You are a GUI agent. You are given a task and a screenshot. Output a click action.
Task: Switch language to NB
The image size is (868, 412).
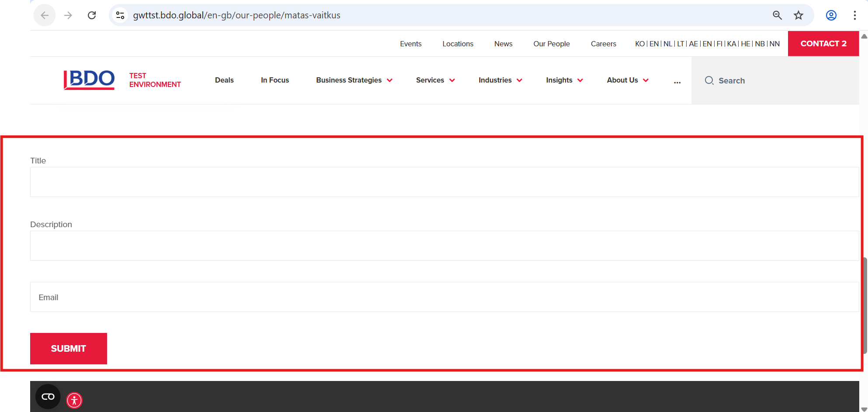coord(760,44)
